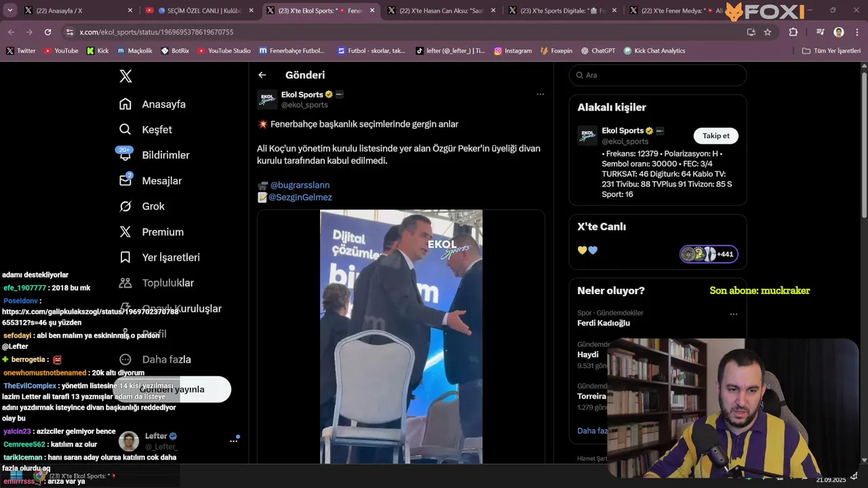Reload the page

tap(47, 32)
